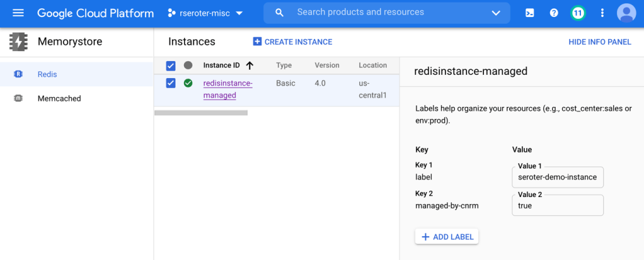View the notifications badge showing 11

(x=578, y=13)
